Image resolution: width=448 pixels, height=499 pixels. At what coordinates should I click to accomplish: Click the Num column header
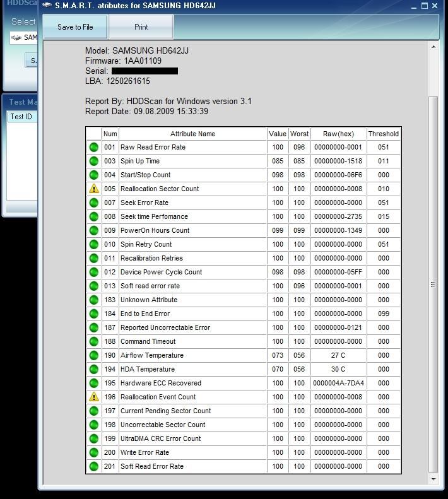point(110,134)
